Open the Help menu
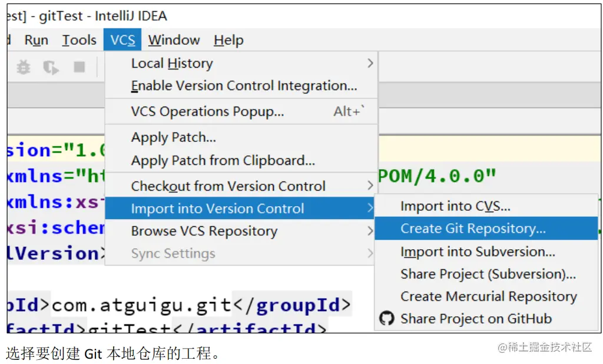This screenshot has width=603, height=364. click(228, 39)
